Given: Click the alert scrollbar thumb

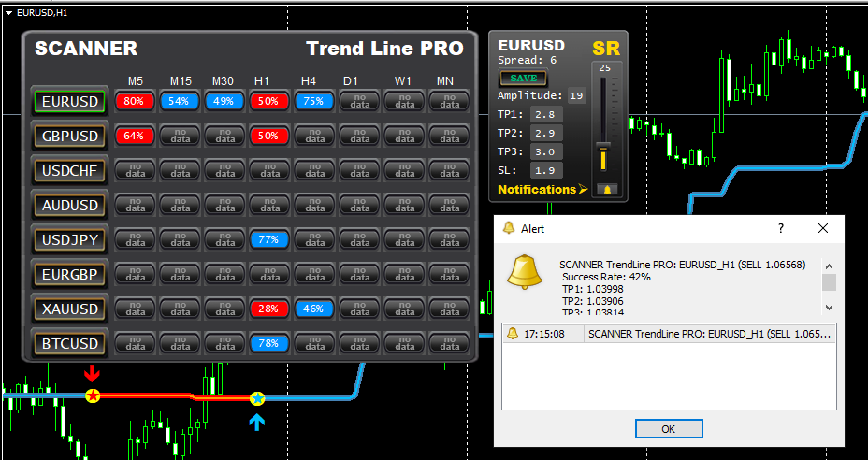Looking at the screenshot, I should click(x=829, y=281).
